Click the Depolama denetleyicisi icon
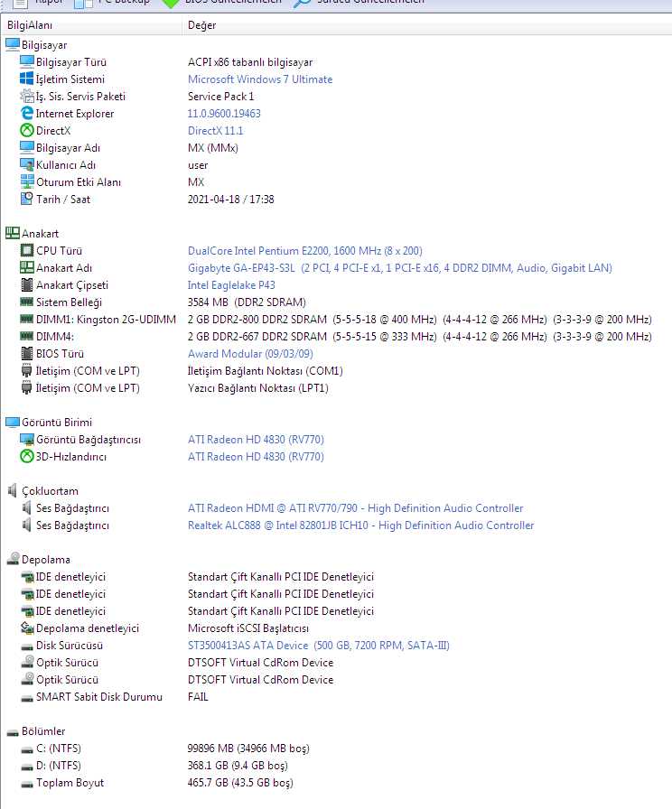Image resolution: width=672 pixels, height=809 pixels. (27, 628)
